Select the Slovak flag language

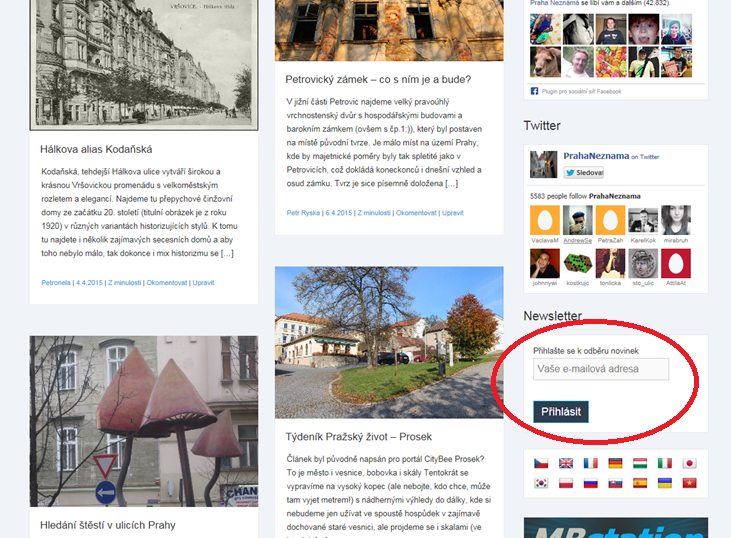coord(615,483)
